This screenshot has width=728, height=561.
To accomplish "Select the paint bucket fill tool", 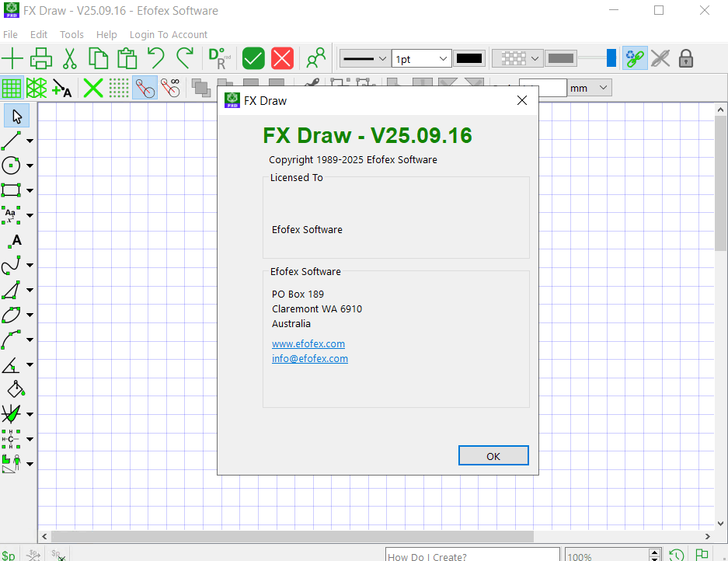I will pos(16,389).
